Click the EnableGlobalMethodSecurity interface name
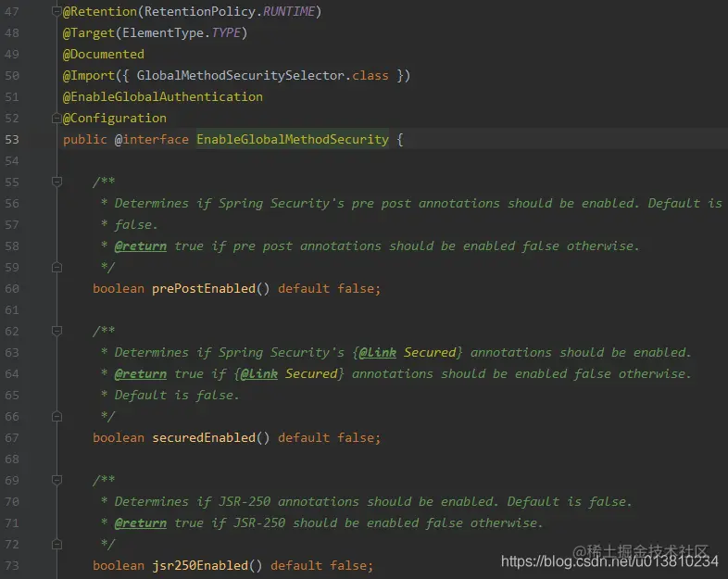Screen dimensions: 728x579 click(293, 139)
